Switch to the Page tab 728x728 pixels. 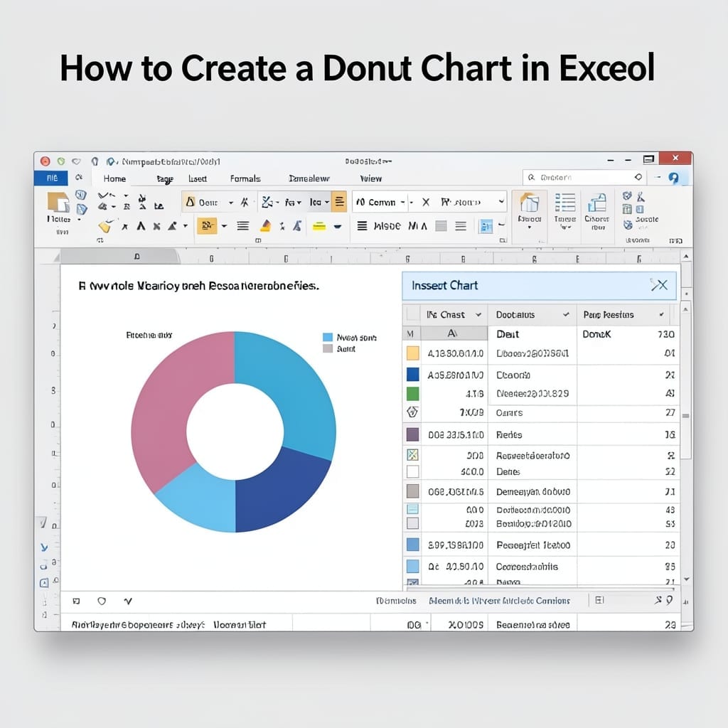164,179
